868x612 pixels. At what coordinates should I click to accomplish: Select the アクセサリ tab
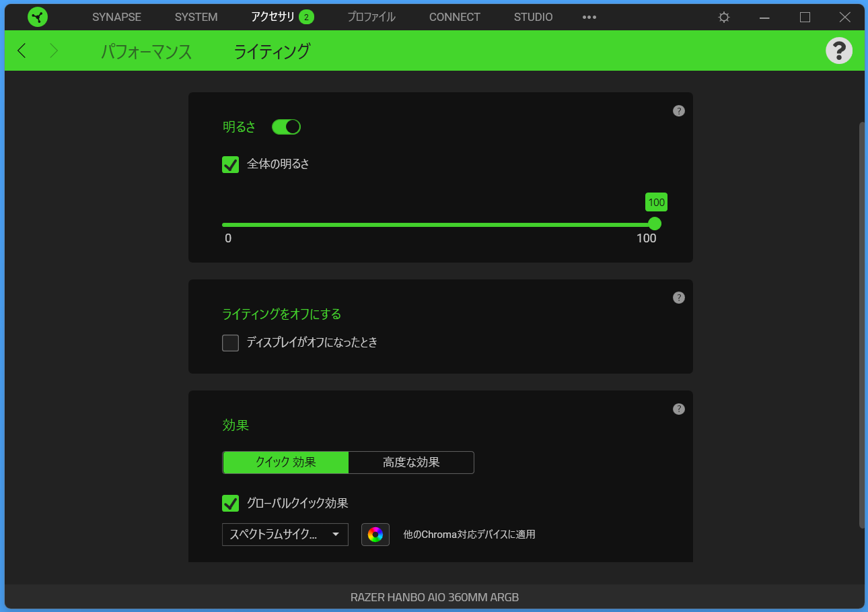[x=273, y=18]
